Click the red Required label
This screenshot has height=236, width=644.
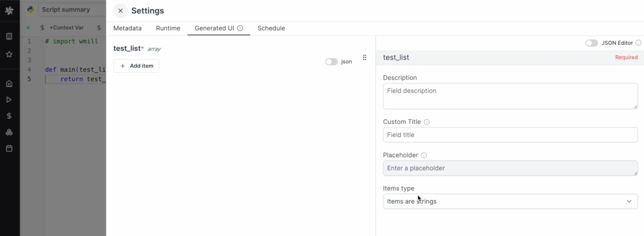click(626, 57)
